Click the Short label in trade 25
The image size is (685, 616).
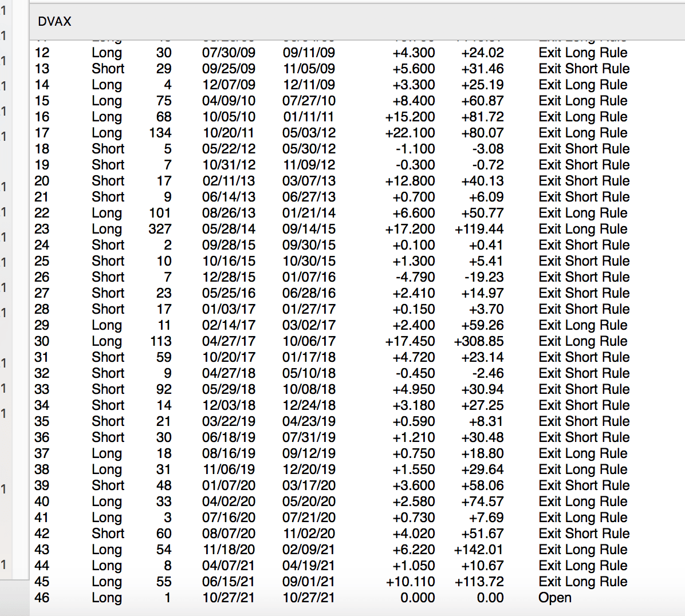[108, 261]
